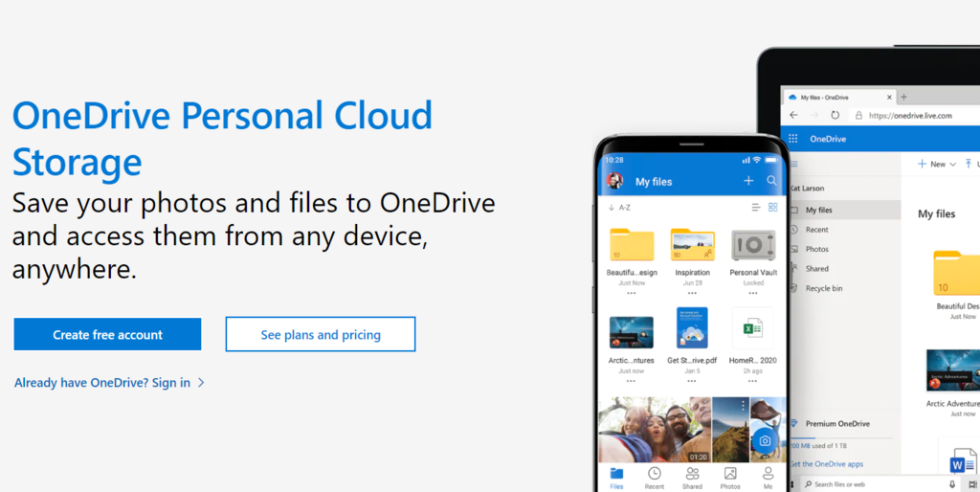
Task: Open more options under HomeR... 2020
Action: (x=752, y=381)
